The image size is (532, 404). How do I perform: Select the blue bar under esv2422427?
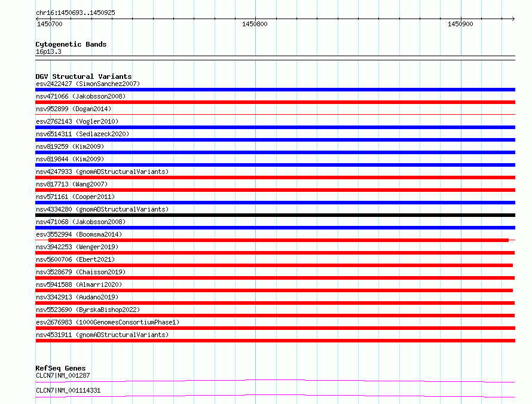(x=275, y=90)
